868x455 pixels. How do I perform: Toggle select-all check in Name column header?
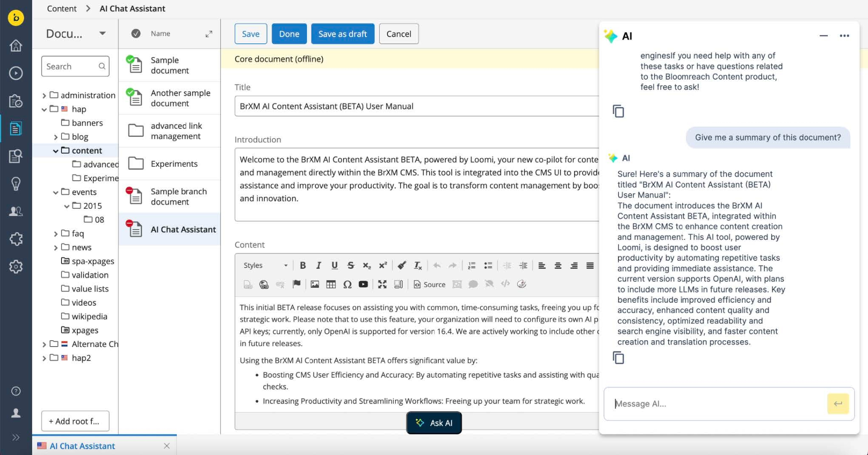click(x=136, y=33)
